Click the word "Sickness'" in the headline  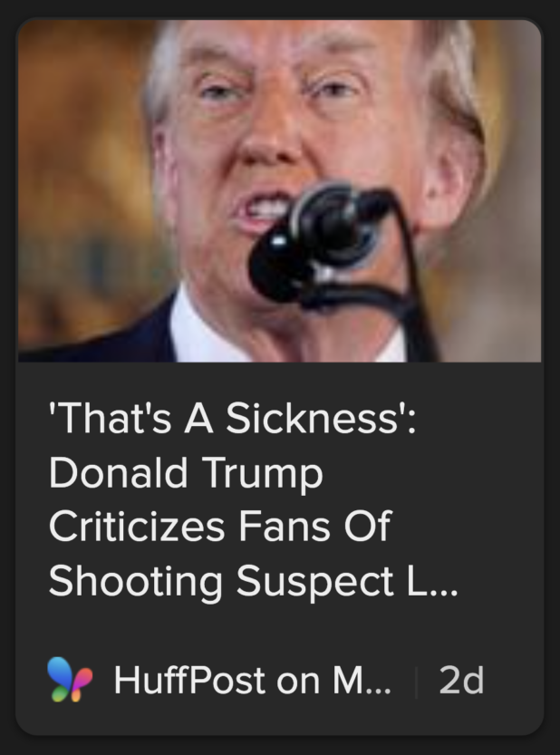pos(321,418)
